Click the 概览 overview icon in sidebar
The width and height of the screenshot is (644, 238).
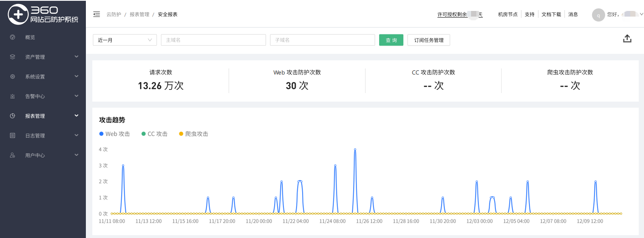13,37
